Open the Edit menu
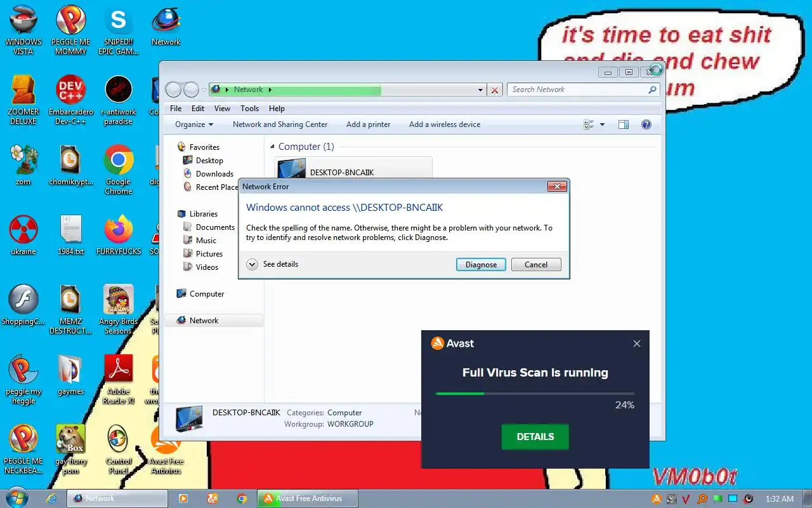 coord(198,109)
